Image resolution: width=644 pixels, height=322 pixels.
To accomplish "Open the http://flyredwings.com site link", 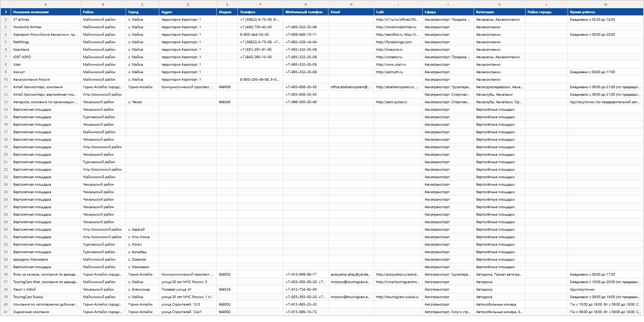I will point(394,42).
